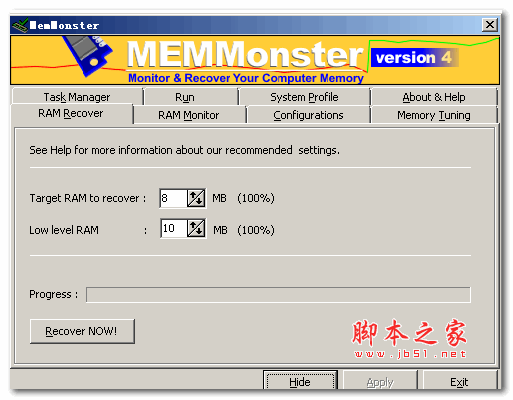Open the System Profile tab

(x=304, y=97)
